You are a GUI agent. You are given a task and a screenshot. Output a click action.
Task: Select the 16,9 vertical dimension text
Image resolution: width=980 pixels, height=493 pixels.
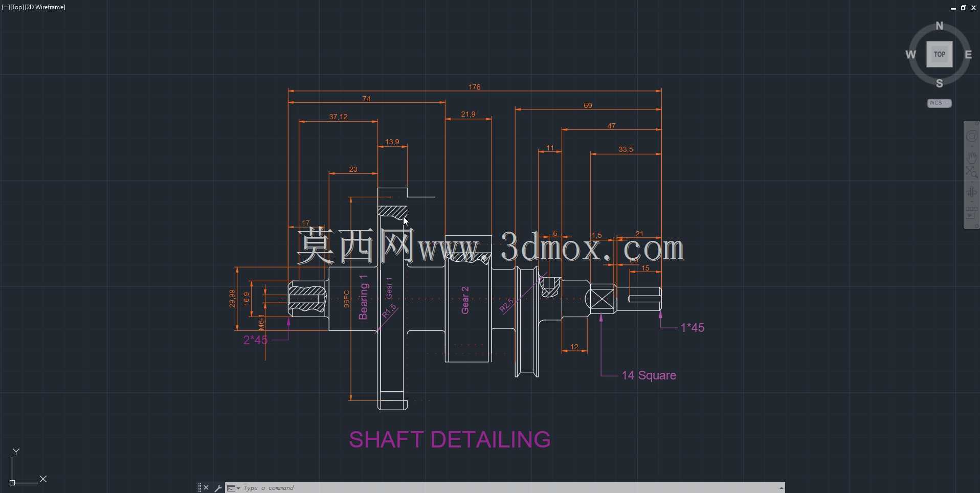[247, 298]
